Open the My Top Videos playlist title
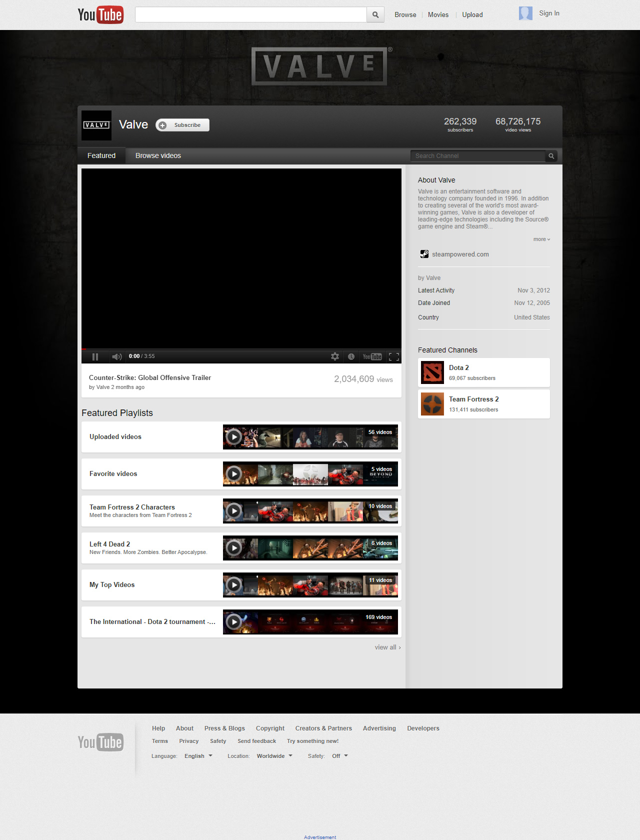640x840 pixels. click(112, 584)
